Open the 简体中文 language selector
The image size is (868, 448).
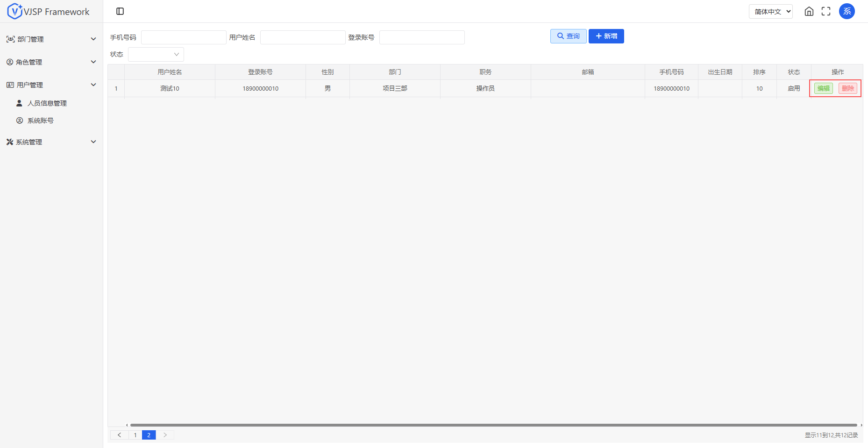(x=771, y=11)
